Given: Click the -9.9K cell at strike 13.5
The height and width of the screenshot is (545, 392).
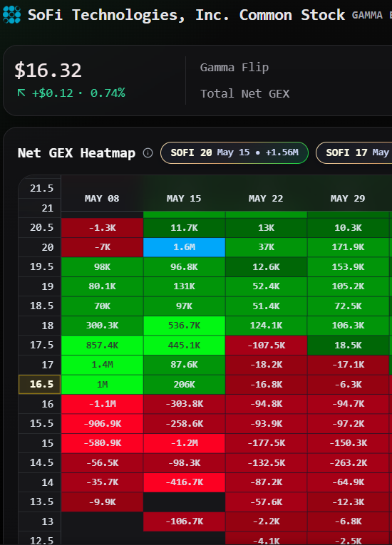Looking at the screenshot, I should click(x=102, y=502).
